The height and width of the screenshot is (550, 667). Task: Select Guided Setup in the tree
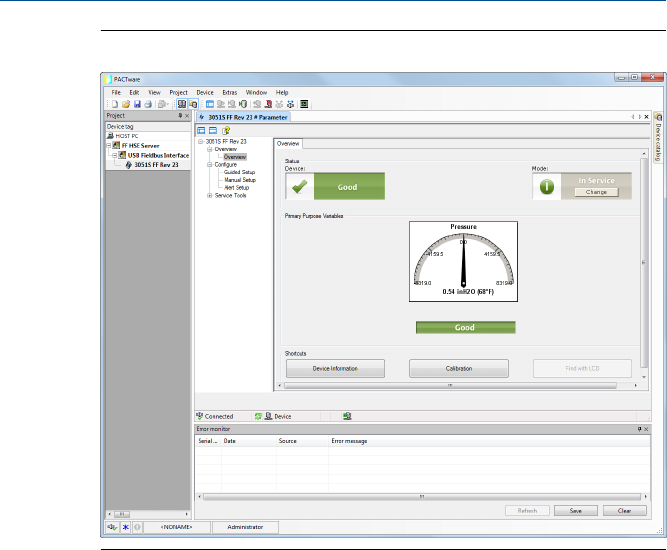pyautogui.click(x=241, y=172)
